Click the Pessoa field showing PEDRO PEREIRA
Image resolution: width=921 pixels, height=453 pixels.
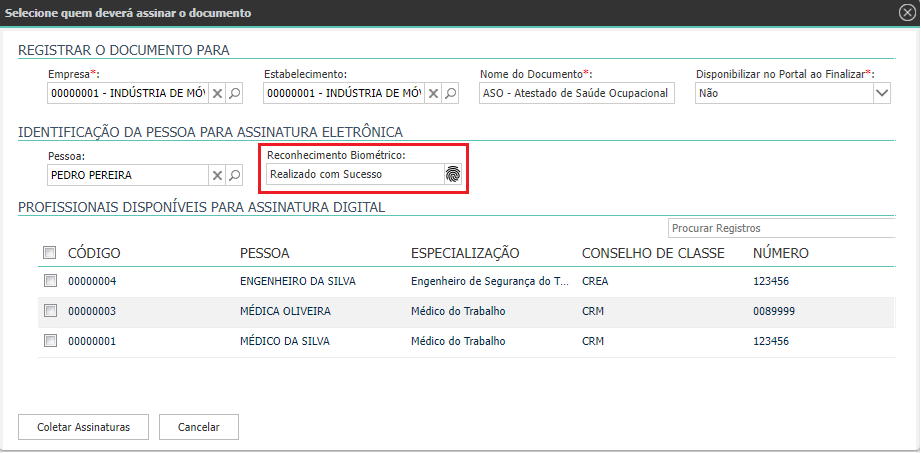(x=128, y=175)
